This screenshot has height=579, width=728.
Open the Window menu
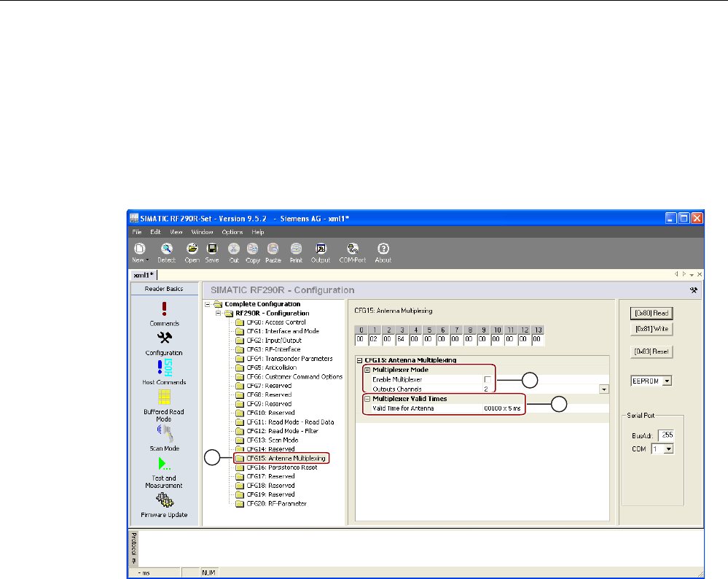click(x=202, y=232)
